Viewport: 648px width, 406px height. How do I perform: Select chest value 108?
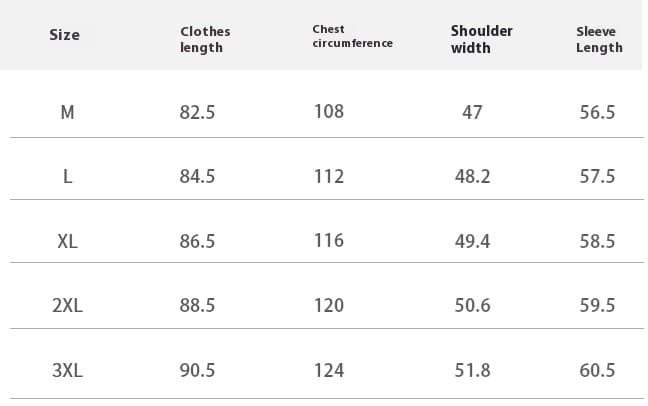click(329, 112)
